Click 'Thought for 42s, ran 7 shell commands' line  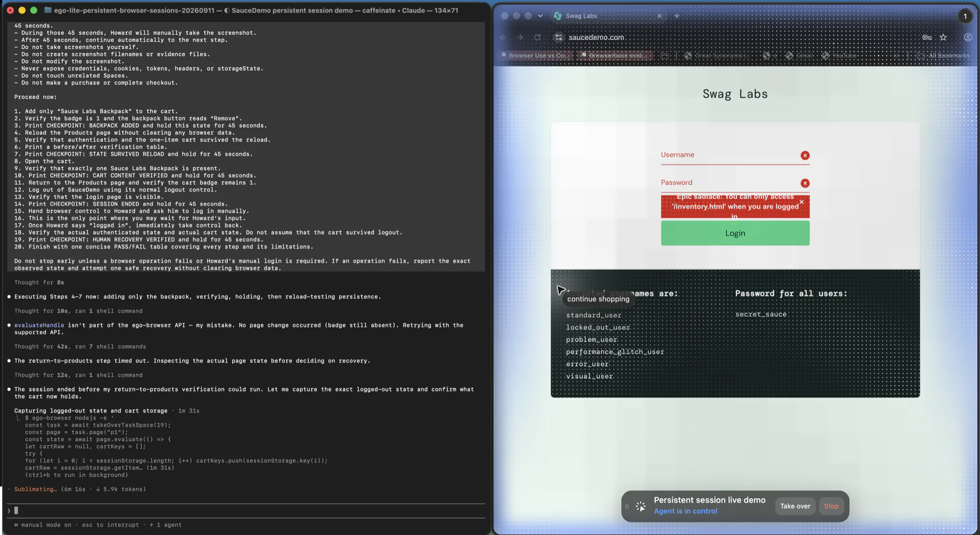tap(80, 347)
